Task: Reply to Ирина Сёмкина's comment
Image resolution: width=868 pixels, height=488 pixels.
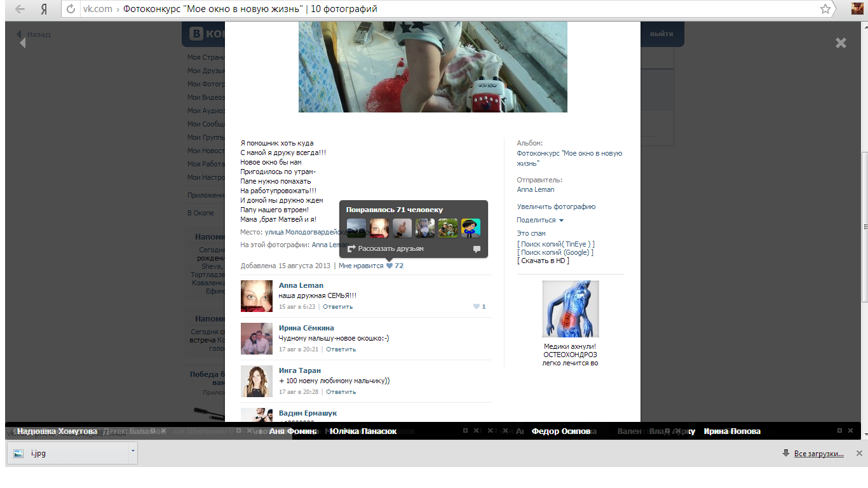Action: [x=341, y=349]
